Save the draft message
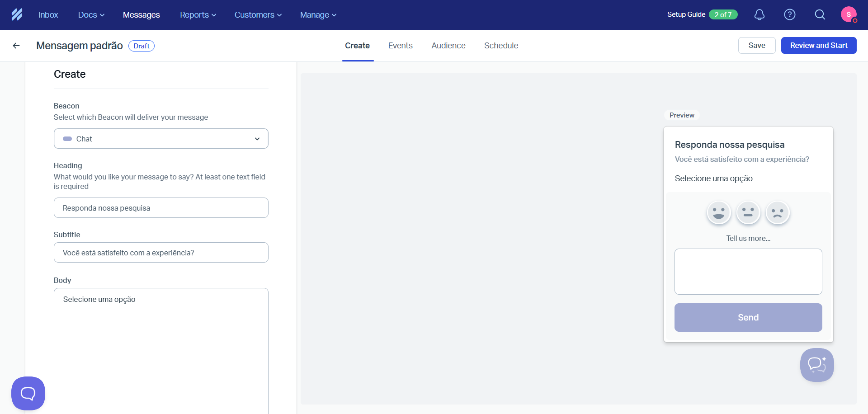 (756, 45)
